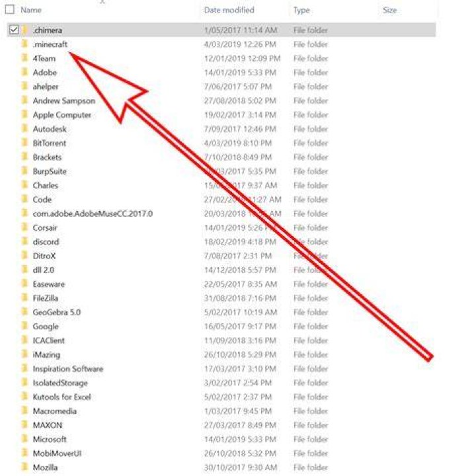Image resolution: width=476 pixels, height=476 pixels.
Task: Select the Adobe folder name
Action: pyautogui.click(x=45, y=73)
